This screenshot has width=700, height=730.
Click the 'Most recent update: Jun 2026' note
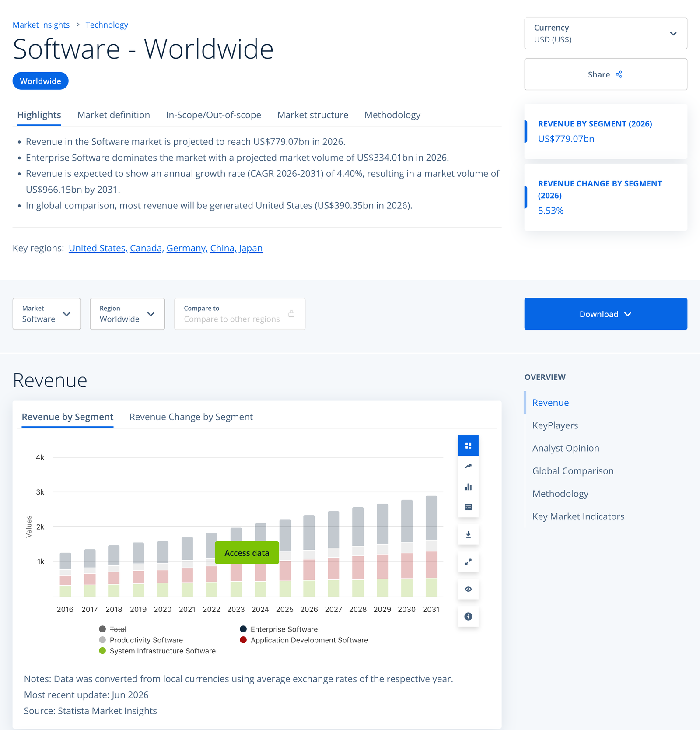pyautogui.click(x=86, y=695)
